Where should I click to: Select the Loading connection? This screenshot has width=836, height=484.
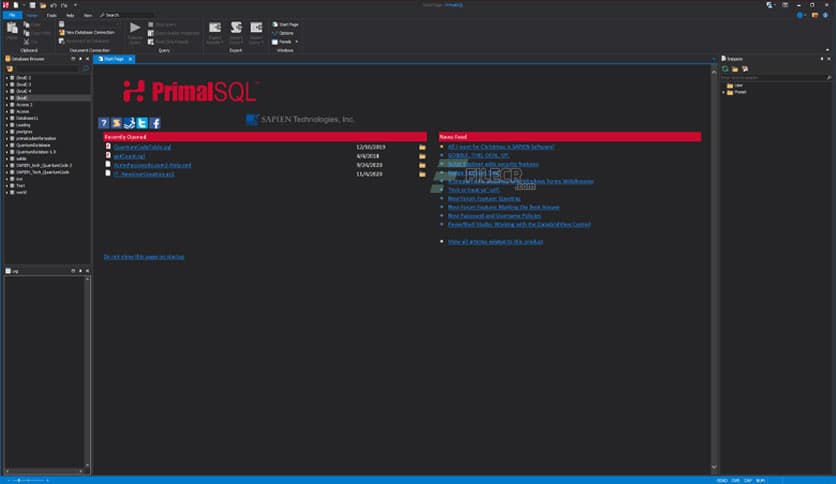point(23,125)
